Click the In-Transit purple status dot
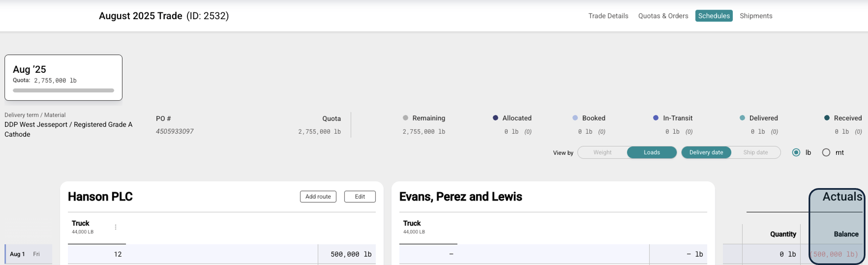 [x=656, y=118]
